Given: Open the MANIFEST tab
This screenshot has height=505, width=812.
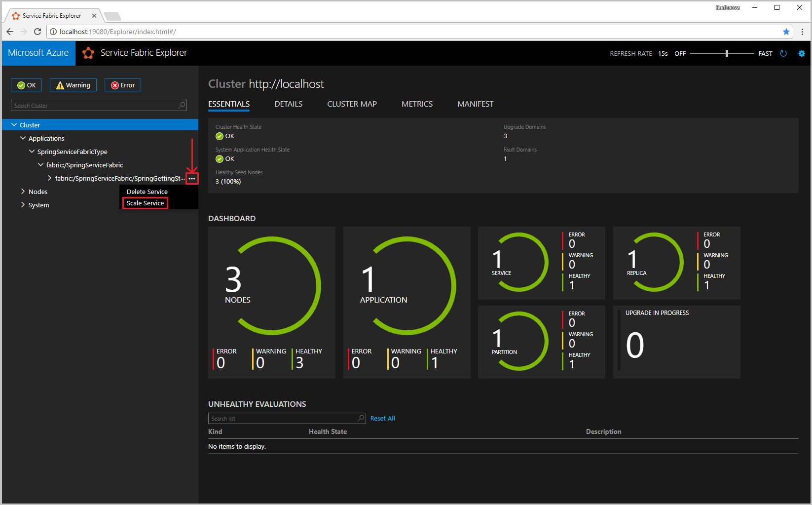Looking at the screenshot, I should (x=476, y=104).
